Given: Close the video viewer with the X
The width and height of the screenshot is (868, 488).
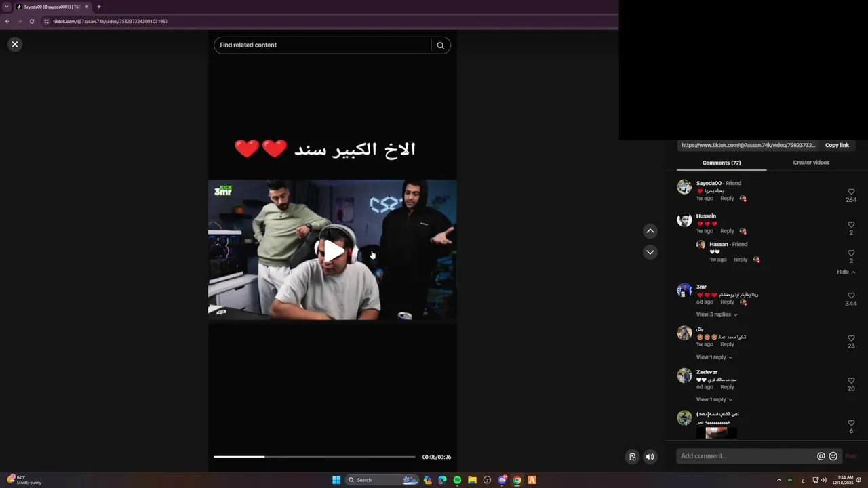Looking at the screenshot, I should [14, 44].
